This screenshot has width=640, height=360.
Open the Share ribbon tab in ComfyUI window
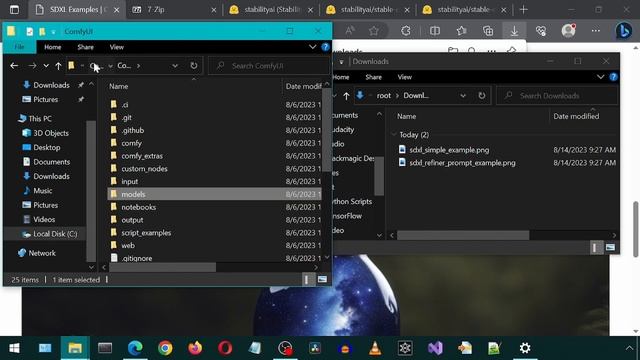point(86,47)
